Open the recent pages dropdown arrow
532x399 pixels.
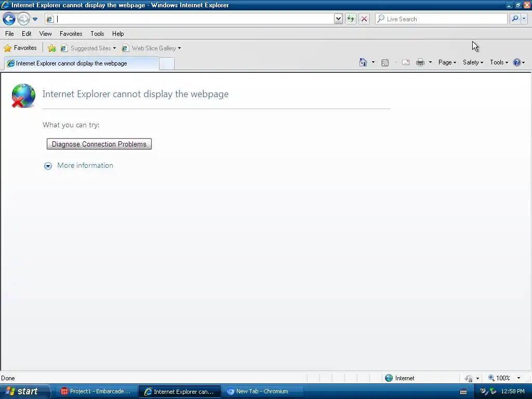pos(35,19)
